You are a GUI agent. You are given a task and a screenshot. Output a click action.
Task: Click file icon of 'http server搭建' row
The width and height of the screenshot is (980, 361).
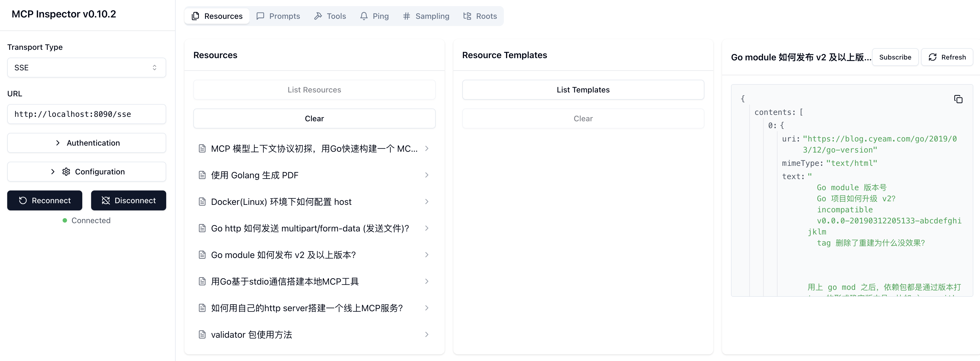(202, 308)
